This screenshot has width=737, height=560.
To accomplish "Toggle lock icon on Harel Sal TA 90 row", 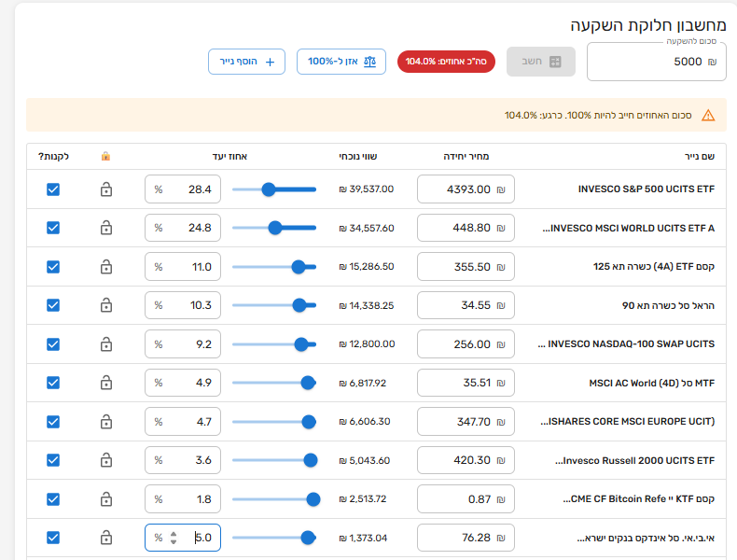I will (106, 305).
